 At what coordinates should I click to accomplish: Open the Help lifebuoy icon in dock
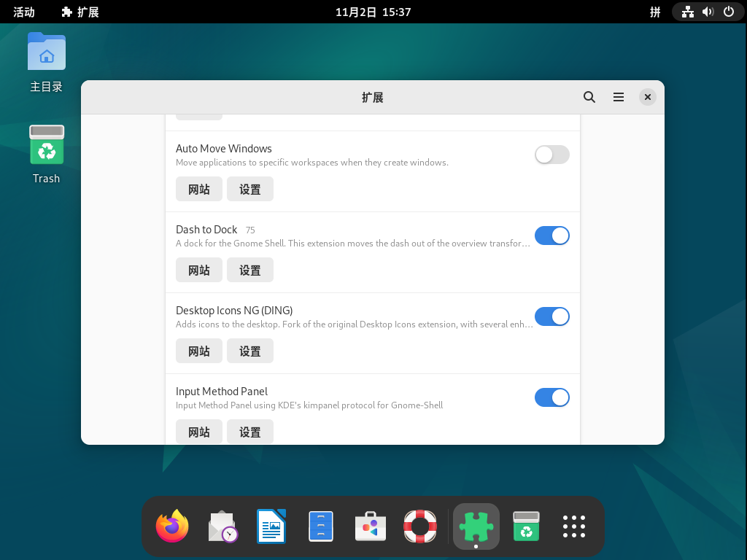(x=420, y=526)
